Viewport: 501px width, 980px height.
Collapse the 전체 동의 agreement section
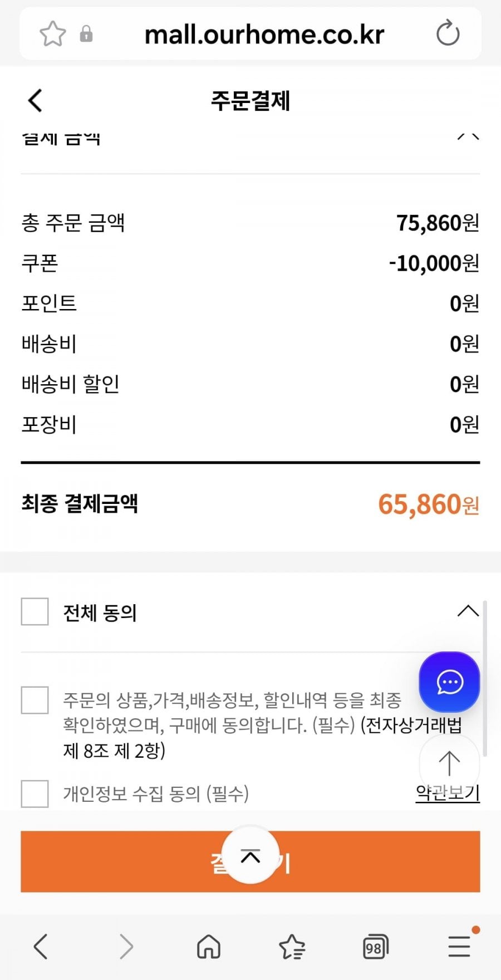[468, 611]
